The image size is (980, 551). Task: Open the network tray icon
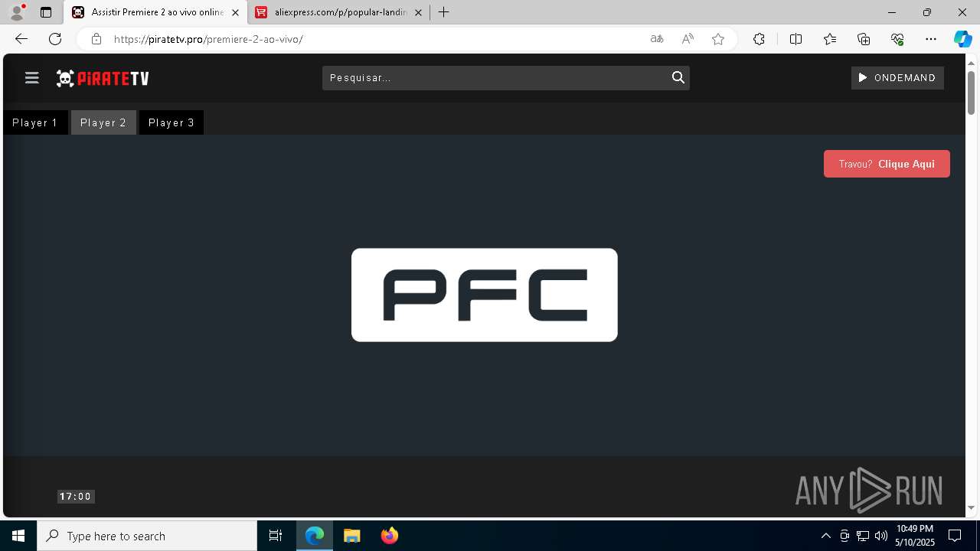point(862,536)
